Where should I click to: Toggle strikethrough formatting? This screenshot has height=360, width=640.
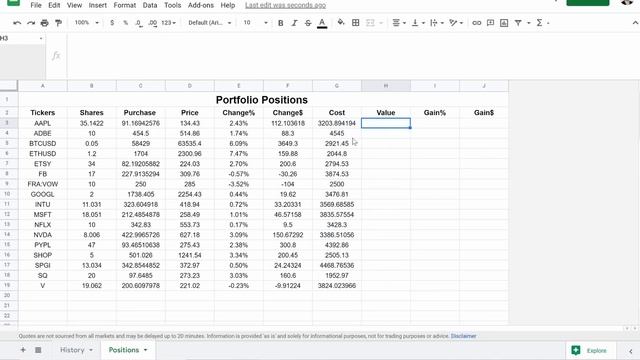coord(308,23)
